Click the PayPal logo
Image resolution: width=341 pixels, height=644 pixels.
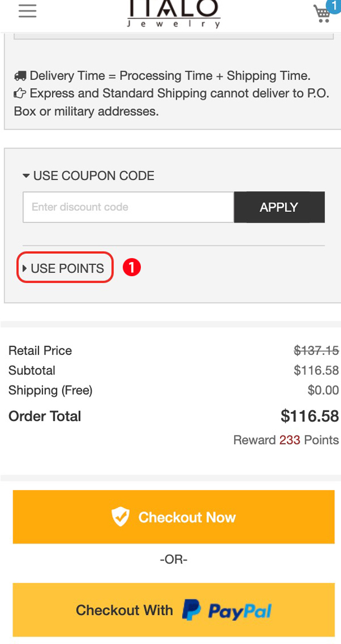click(x=226, y=610)
